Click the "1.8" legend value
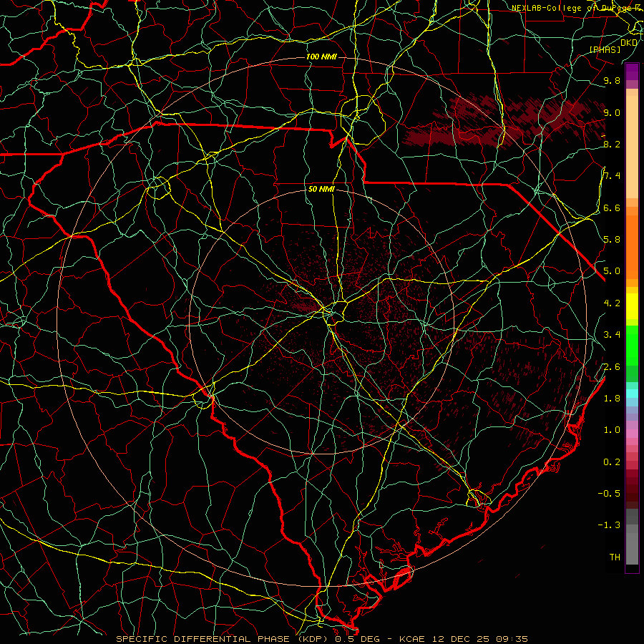Image resolution: width=644 pixels, height=644 pixels. click(x=612, y=399)
